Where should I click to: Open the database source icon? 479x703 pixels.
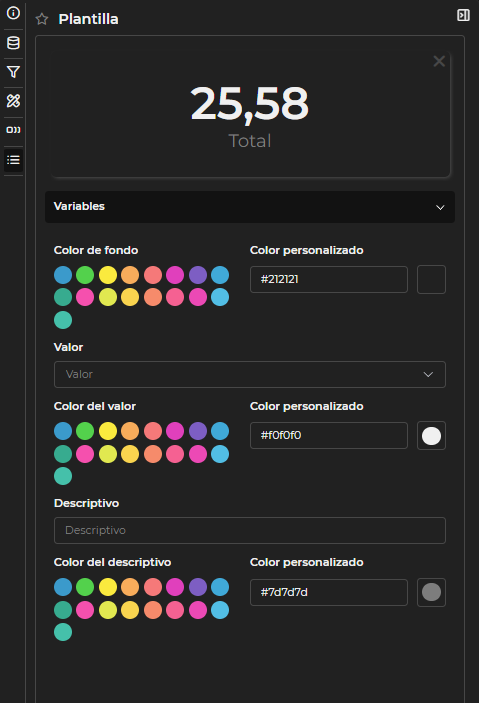tap(13, 43)
